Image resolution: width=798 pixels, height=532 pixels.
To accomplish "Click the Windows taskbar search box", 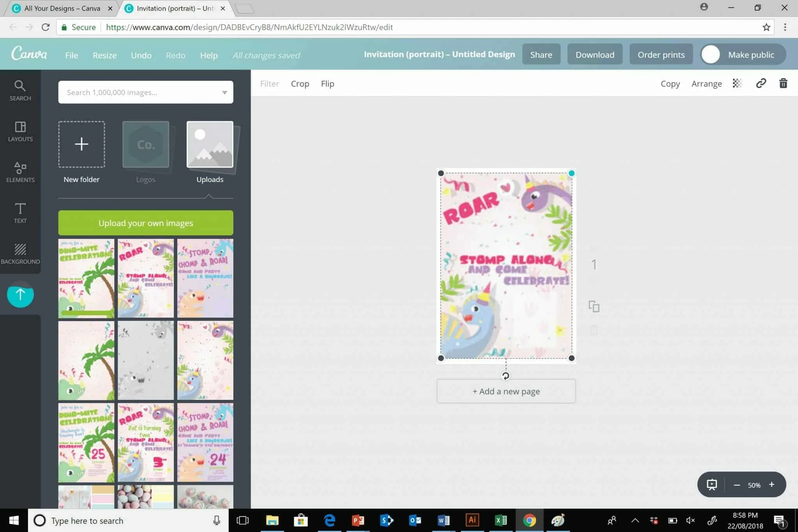I will pyautogui.click(x=129, y=521).
